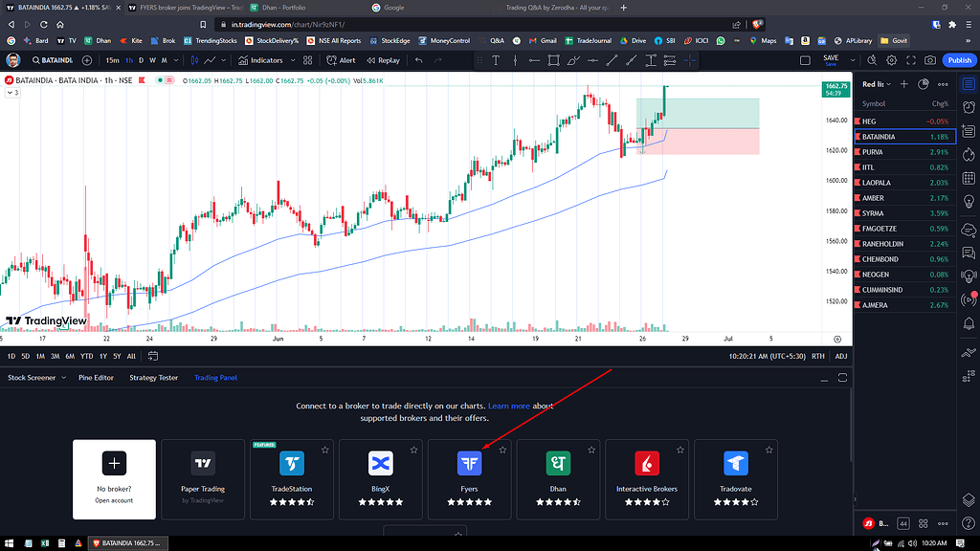Switch to the Strategy Tester tab
Viewport: 980px width, 551px height.
tap(153, 377)
